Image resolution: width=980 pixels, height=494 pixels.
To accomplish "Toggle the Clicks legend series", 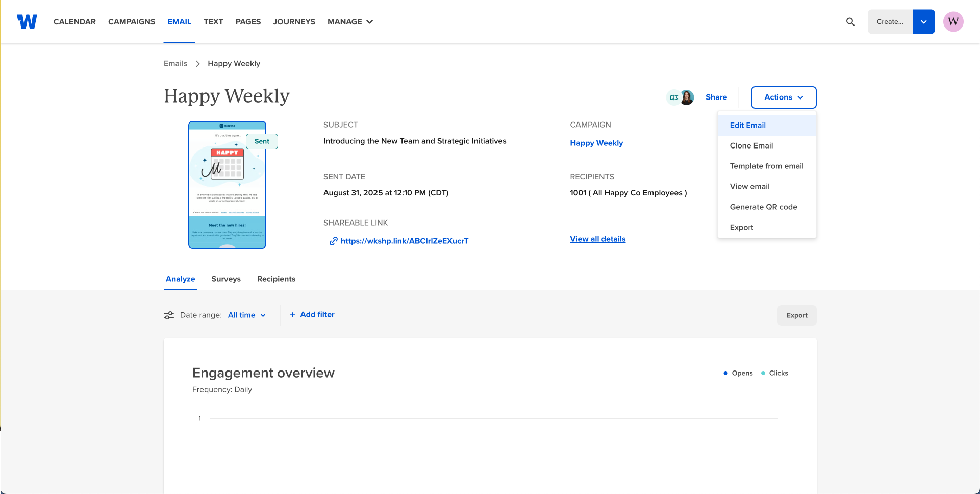I will click(x=774, y=373).
